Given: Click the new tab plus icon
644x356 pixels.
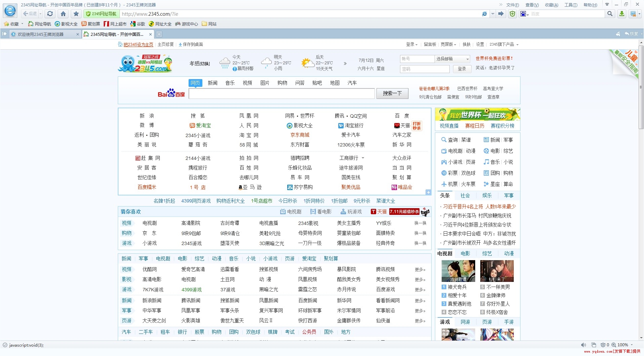Looking at the screenshot, I should point(159,34).
